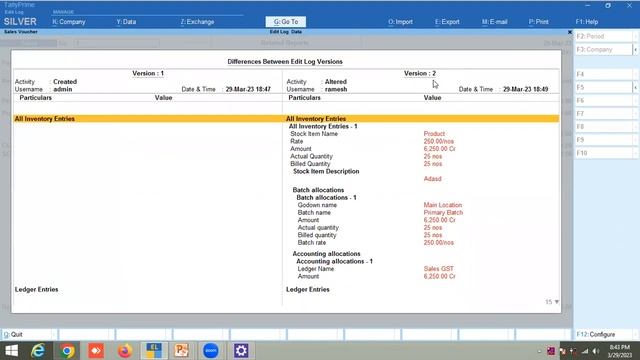Click the username ramesh
This screenshot has width=640, height=360.
tap(336, 89)
